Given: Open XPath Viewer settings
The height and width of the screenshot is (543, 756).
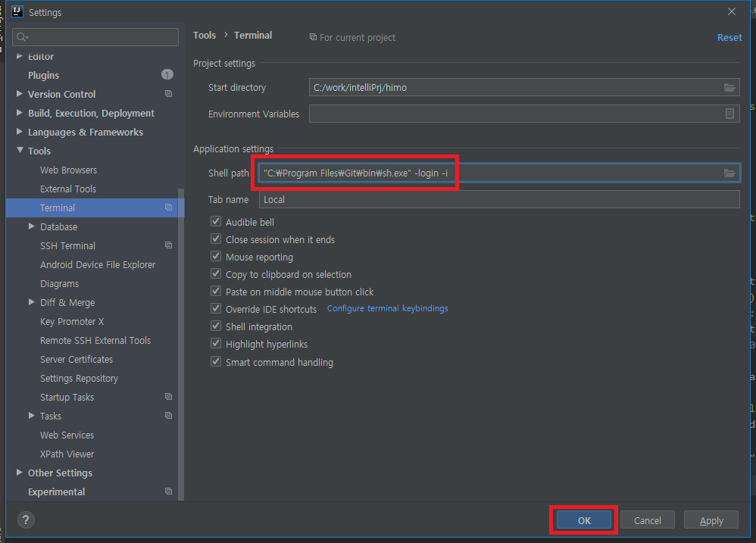Looking at the screenshot, I should coord(67,454).
